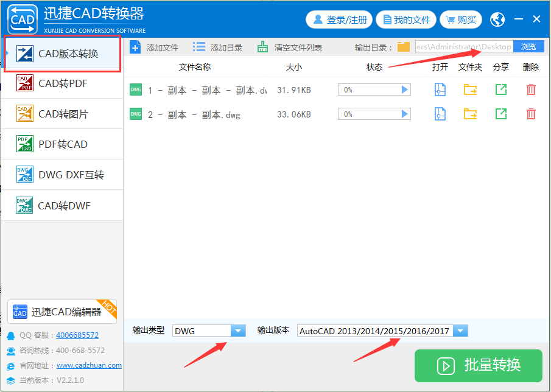
Task: Click the QQ客服 penguin icon
Action: tap(11, 335)
